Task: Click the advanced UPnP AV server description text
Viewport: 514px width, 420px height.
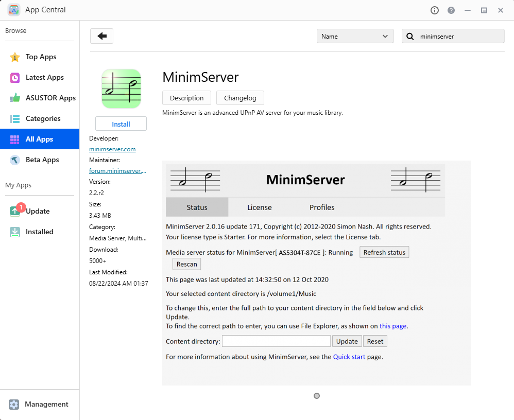Action: point(252,113)
